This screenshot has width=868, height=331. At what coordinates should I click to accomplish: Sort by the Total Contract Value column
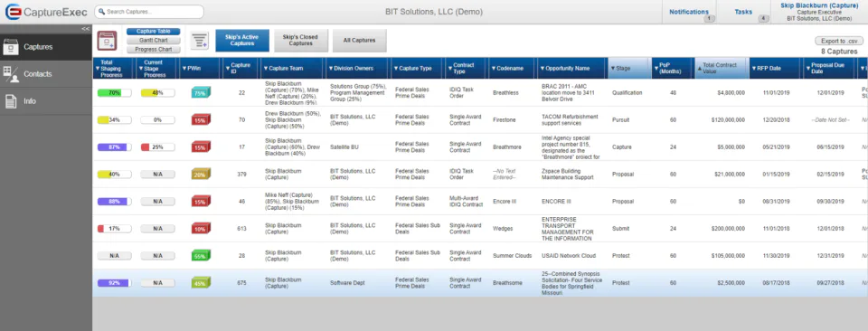721,68
